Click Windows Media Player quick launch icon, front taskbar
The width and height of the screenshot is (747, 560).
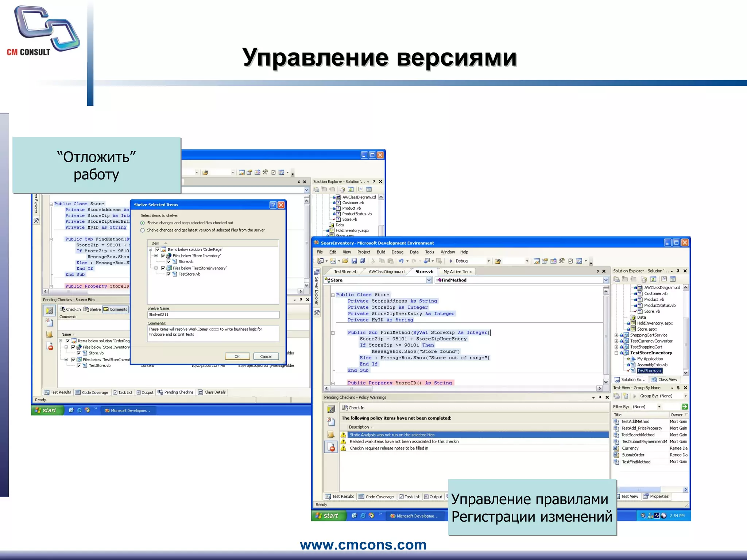click(x=371, y=516)
